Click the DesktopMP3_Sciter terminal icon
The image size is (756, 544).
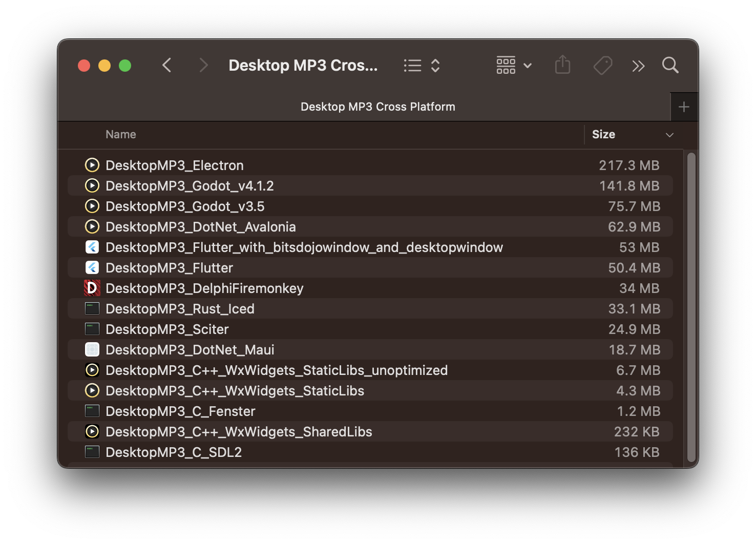pyautogui.click(x=92, y=329)
